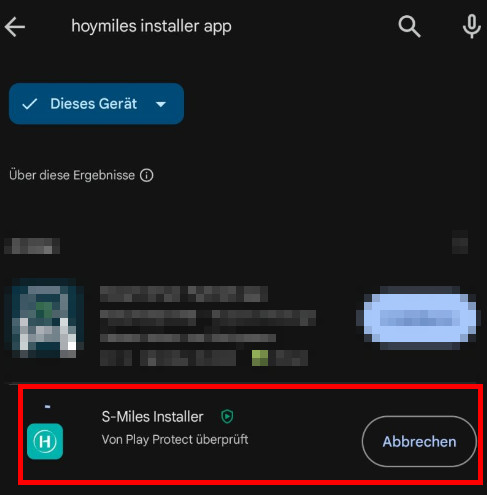This screenshot has width=487, height=495.
Task: Open the S-Miles Installer title
Action: point(152,417)
